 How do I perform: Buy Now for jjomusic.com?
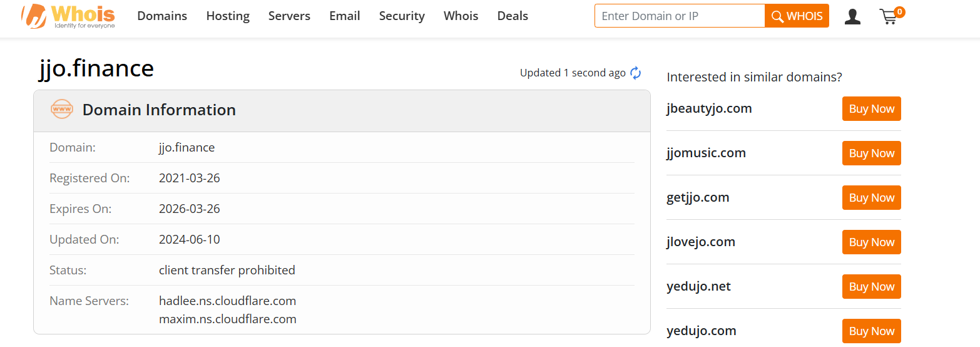(872, 153)
